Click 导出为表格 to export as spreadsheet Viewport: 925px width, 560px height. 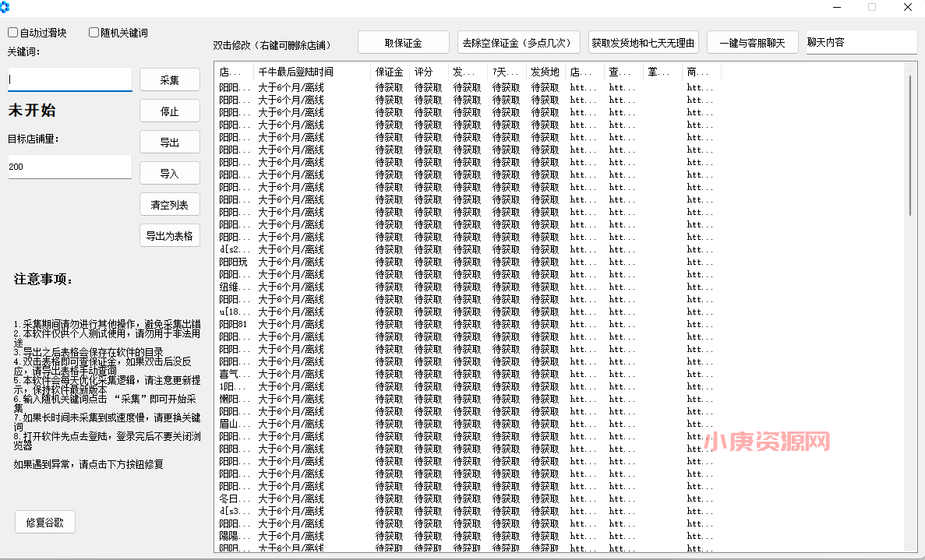click(169, 234)
